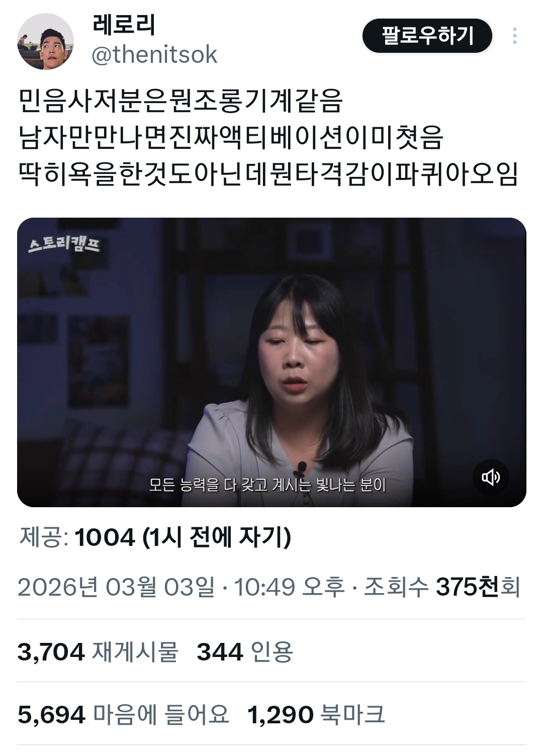Open the 1,290 북마크 bookmarks count
The image size is (543, 756).
[x=316, y=714]
